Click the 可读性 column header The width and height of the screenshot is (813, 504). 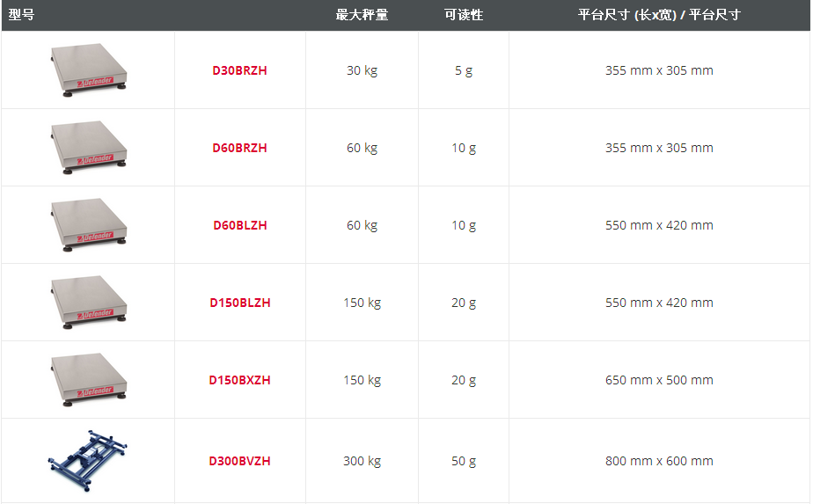pyautogui.click(x=464, y=15)
